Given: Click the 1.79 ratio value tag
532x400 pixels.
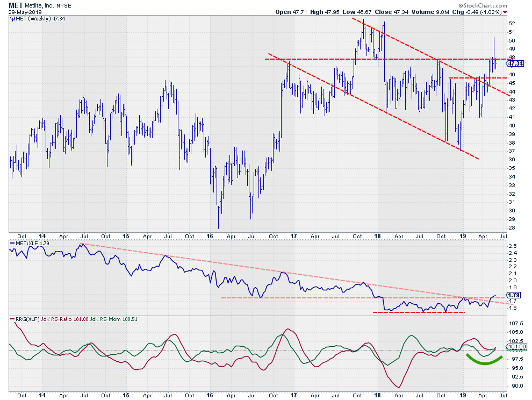Looking at the screenshot, I should click(x=514, y=295).
